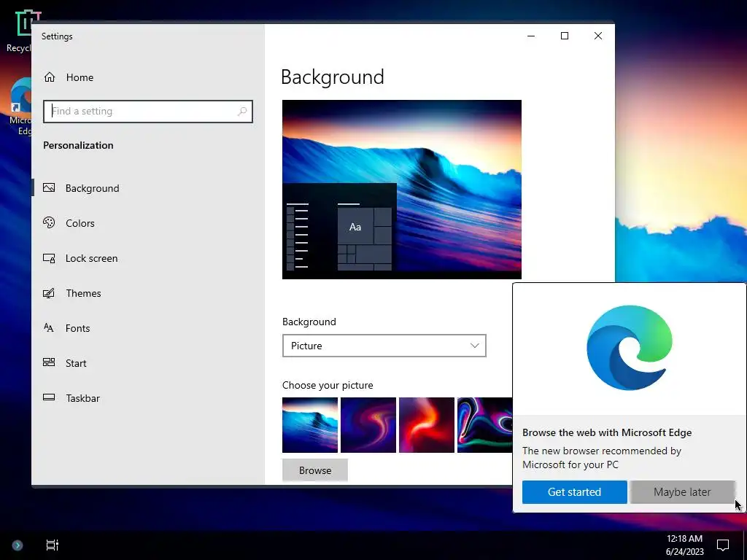The image size is (747, 560).
Task: Click the Taskbar icon in the sidebar
Action: pos(49,397)
